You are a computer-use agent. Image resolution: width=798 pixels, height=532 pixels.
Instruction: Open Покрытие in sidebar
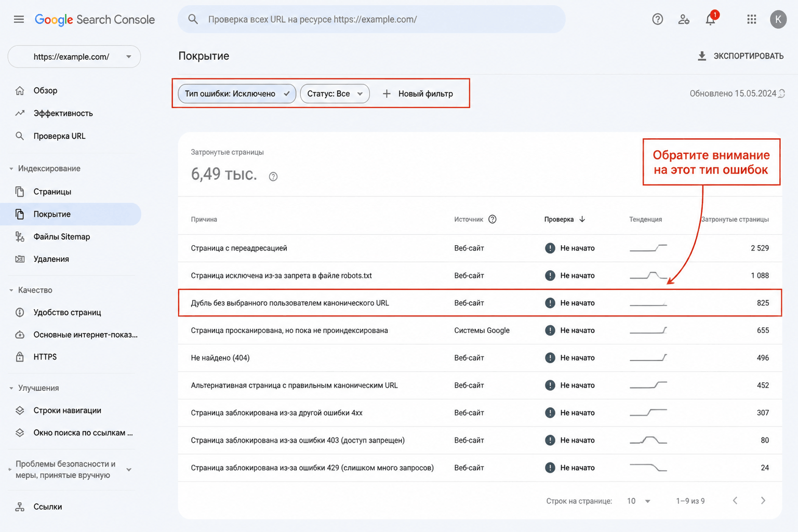tap(71, 214)
